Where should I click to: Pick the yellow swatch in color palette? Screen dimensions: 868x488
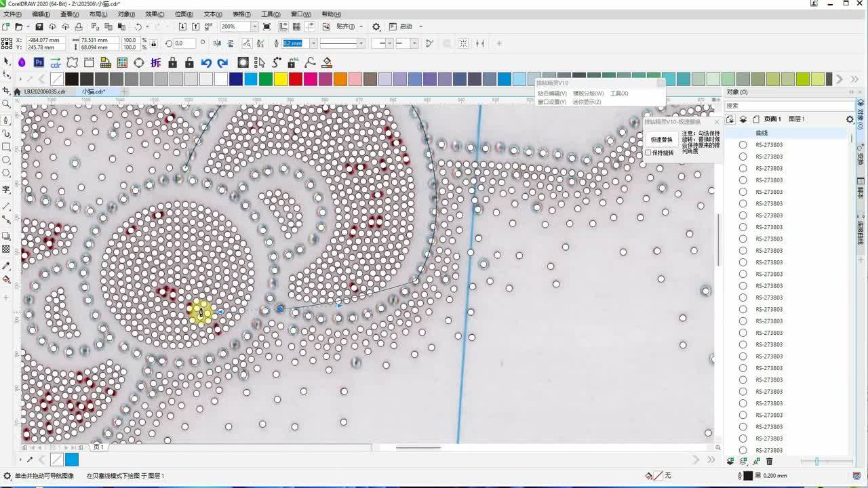[x=280, y=79]
